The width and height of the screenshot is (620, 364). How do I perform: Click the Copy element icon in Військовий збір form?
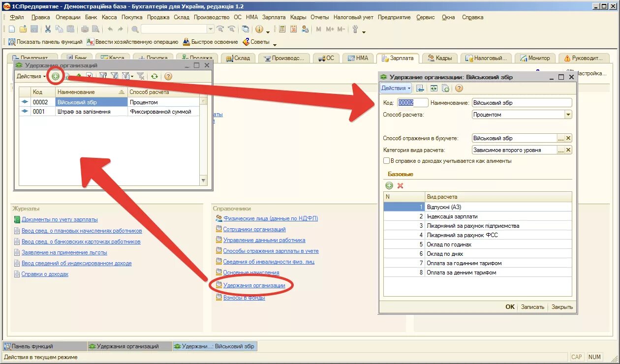pyautogui.click(x=445, y=88)
